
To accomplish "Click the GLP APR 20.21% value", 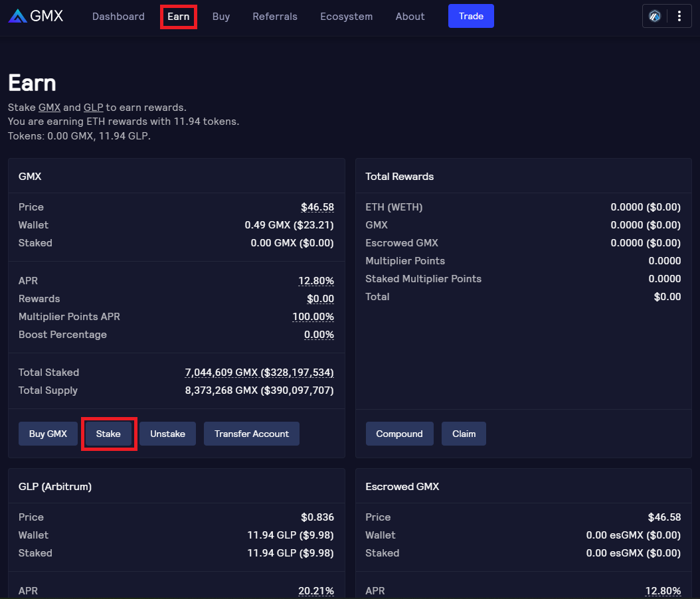I will (x=316, y=591).
